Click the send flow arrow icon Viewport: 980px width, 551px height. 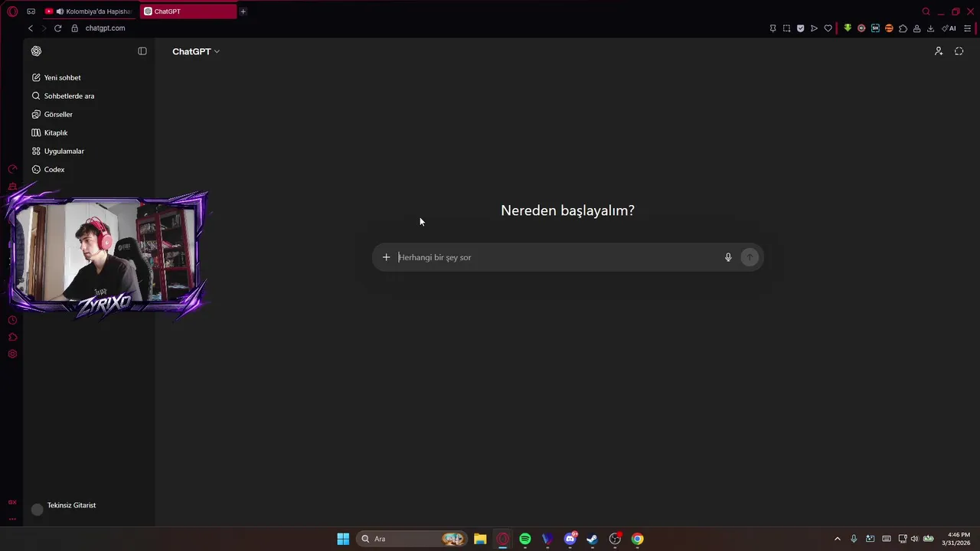814,28
